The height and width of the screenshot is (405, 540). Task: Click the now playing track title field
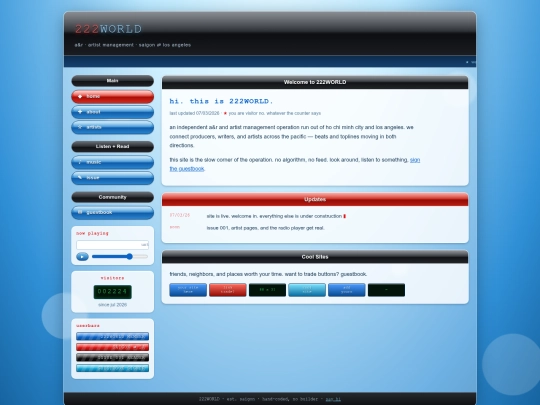coord(113,245)
